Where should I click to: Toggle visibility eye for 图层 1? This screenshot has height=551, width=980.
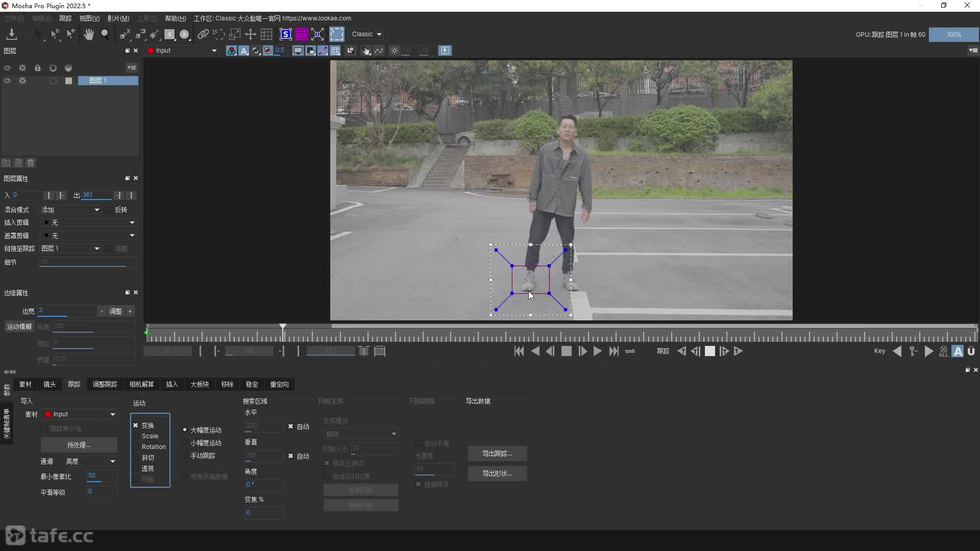point(7,81)
